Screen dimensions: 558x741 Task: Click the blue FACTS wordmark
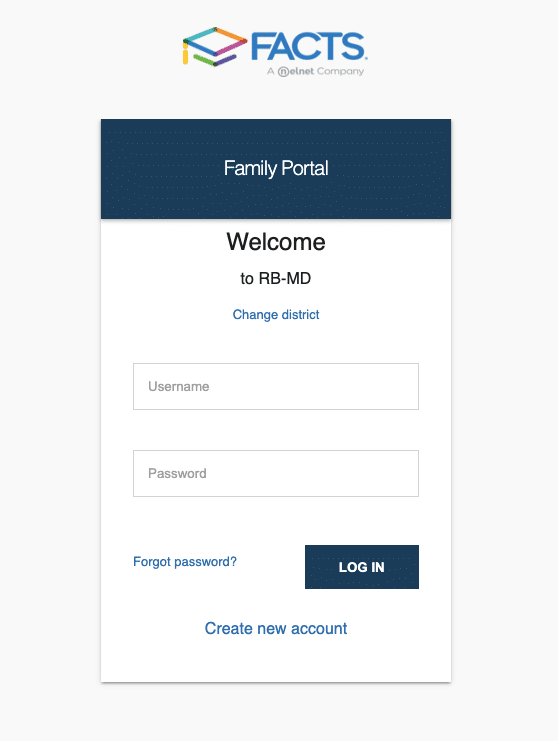coord(309,46)
